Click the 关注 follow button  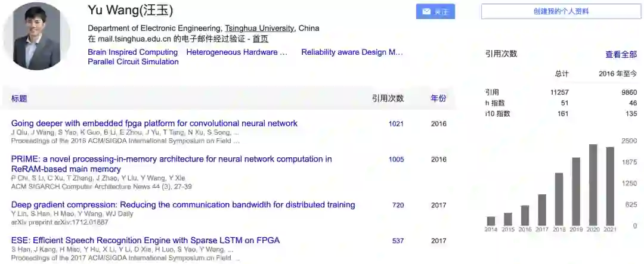click(x=435, y=11)
